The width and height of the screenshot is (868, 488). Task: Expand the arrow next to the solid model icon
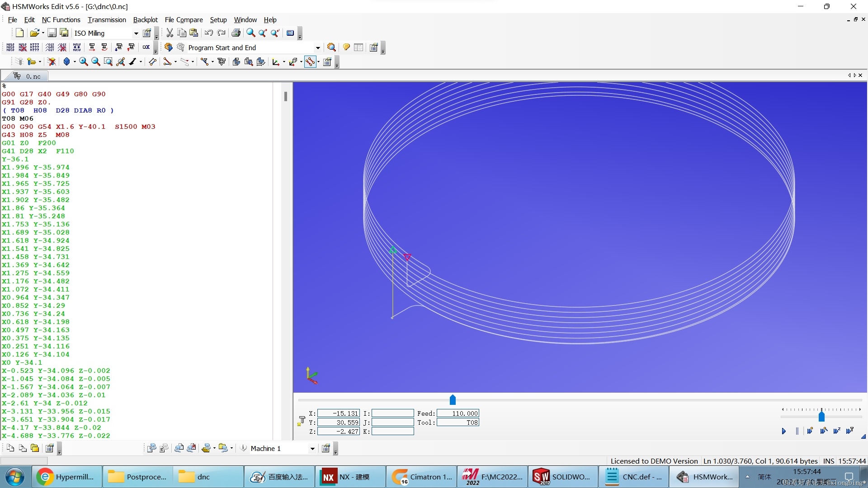pos(75,62)
